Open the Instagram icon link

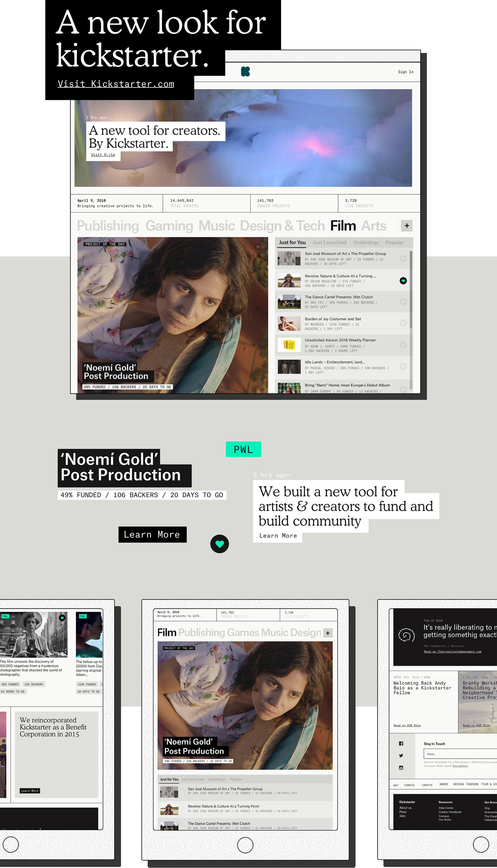[x=401, y=768]
